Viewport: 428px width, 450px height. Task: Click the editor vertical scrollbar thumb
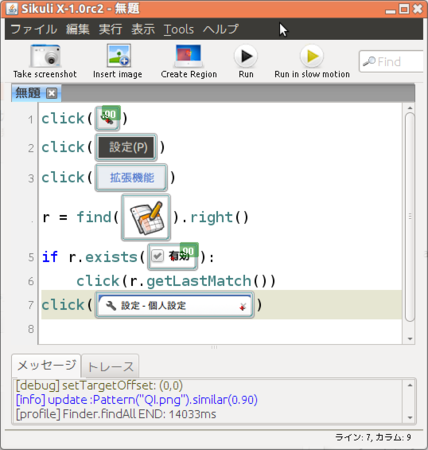click(x=410, y=217)
